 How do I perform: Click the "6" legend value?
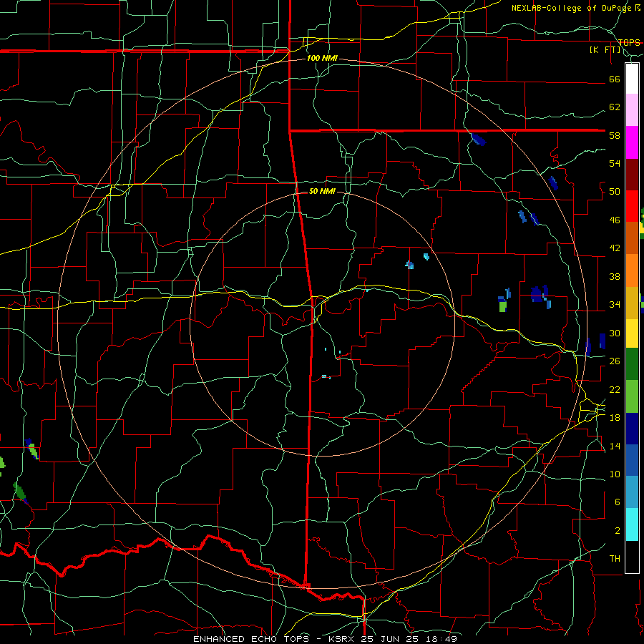pyautogui.click(x=617, y=502)
